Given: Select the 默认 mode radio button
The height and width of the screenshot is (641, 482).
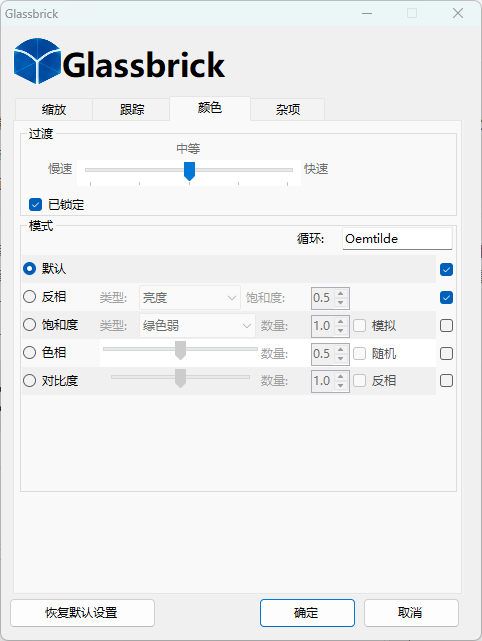Looking at the screenshot, I should (29, 269).
